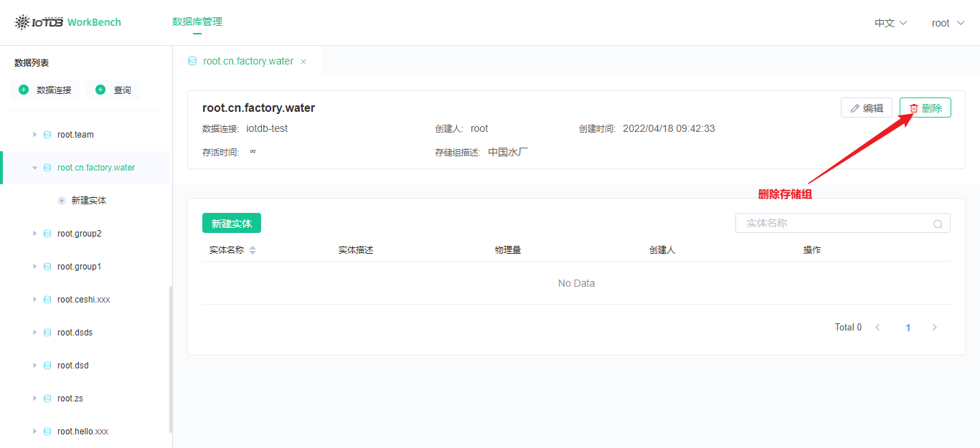Screen dimensions: 980x448
Task: Expand the root.hello.xxx tree node
Action: click(34, 431)
